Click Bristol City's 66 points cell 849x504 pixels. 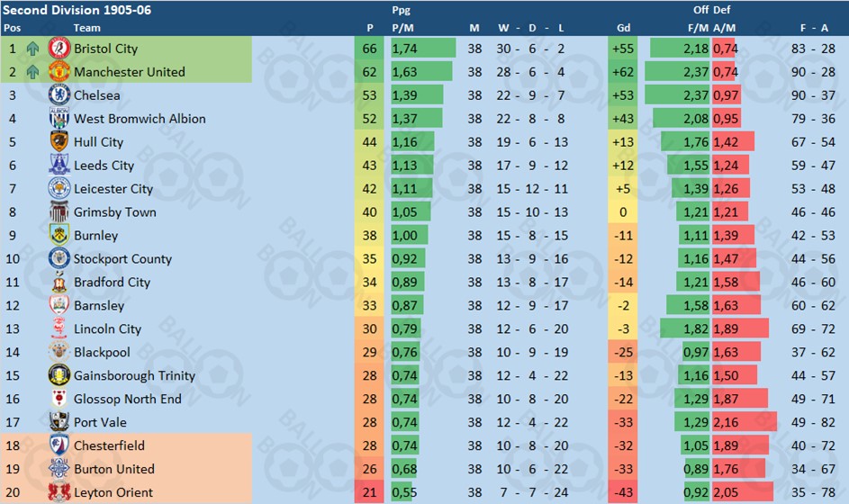(369, 49)
